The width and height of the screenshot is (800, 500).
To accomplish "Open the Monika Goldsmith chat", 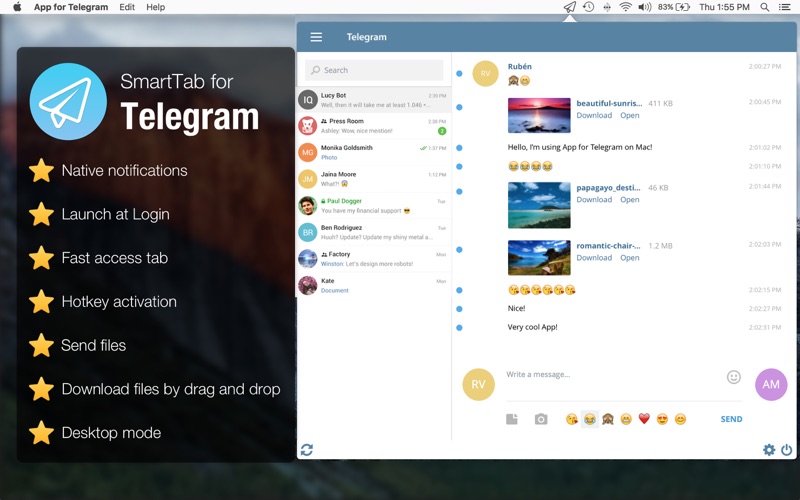I will point(373,152).
